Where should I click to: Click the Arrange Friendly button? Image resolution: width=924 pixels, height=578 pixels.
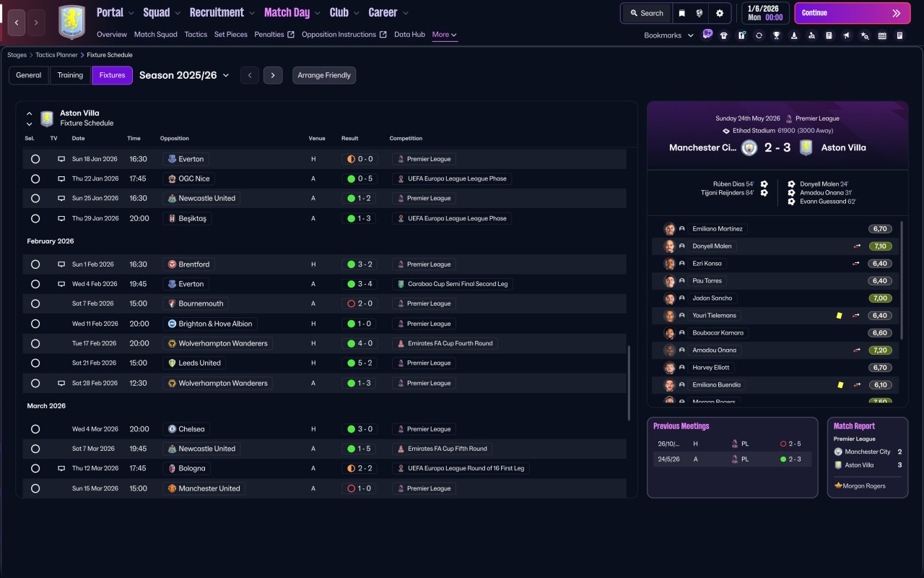pyautogui.click(x=324, y=75)
